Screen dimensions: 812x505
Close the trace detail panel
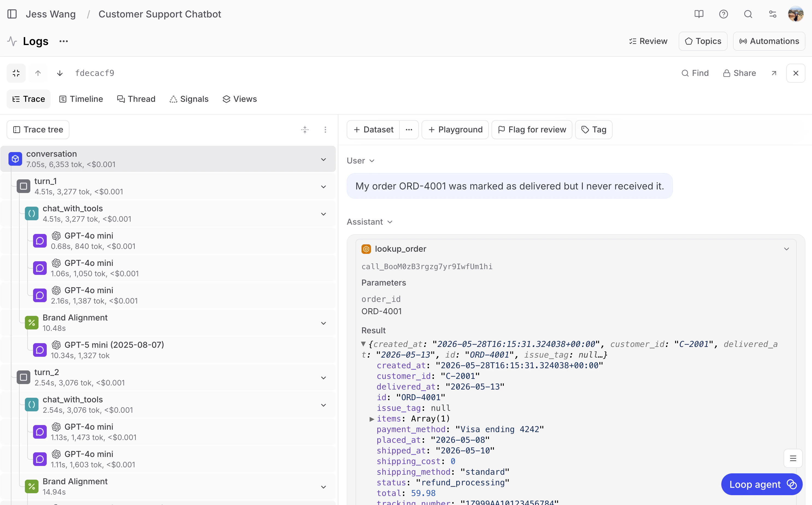[796, 73]
